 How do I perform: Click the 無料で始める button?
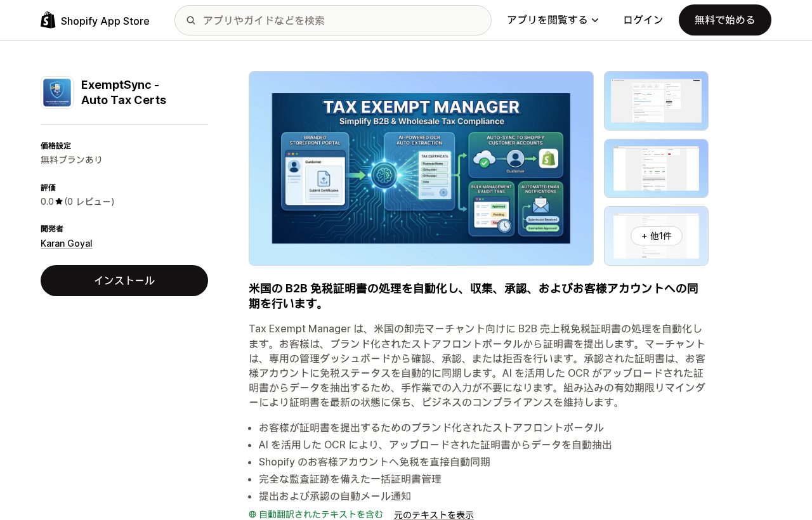click(725, 20)
